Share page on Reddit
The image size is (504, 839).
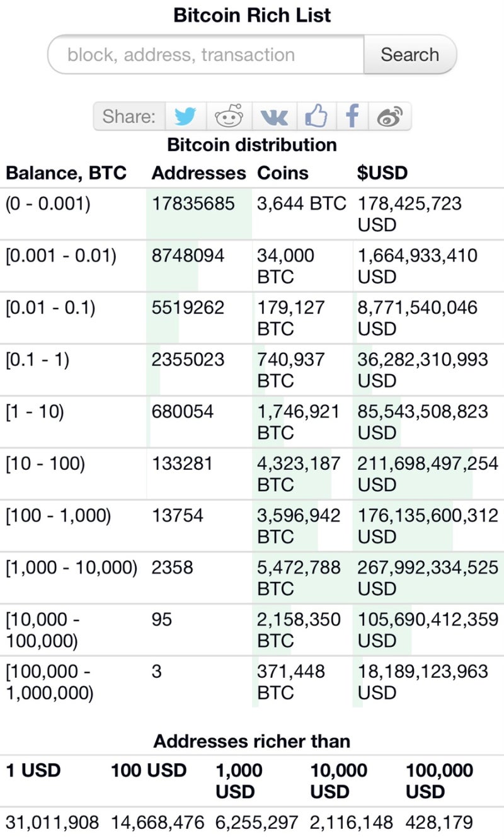229,117
